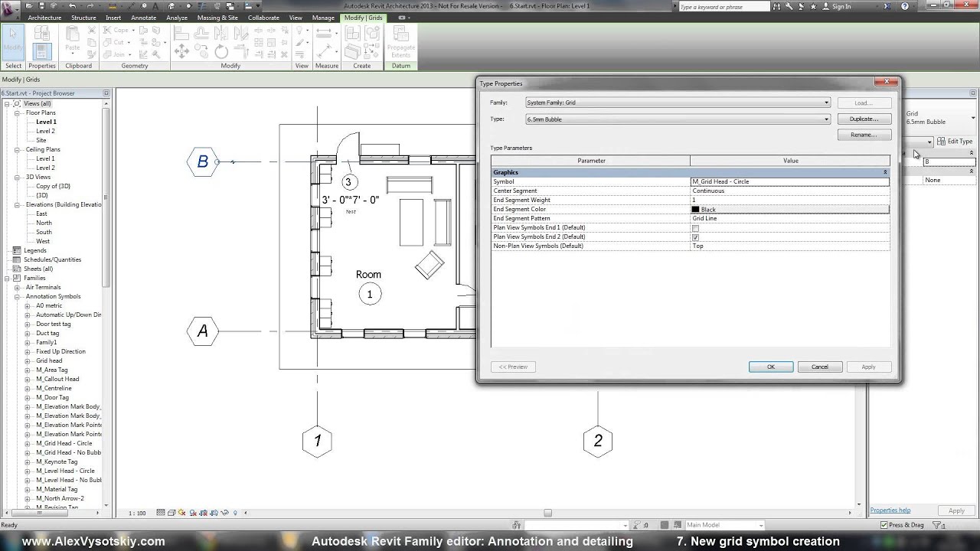Screen dimensions: 980x551
Task: Switch to the Massing & Site ribbon tab
Action: [217, 18]
